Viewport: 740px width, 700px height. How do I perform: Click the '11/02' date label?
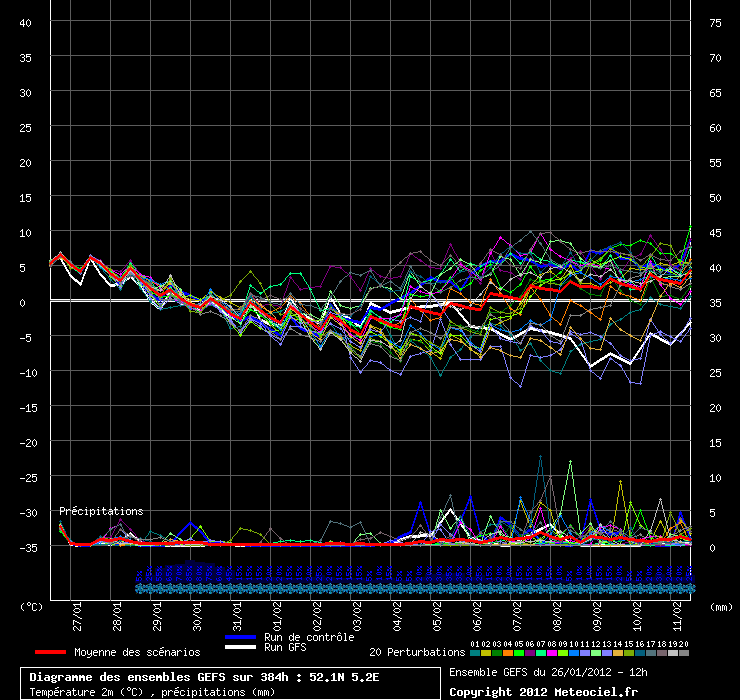[678, 616]
